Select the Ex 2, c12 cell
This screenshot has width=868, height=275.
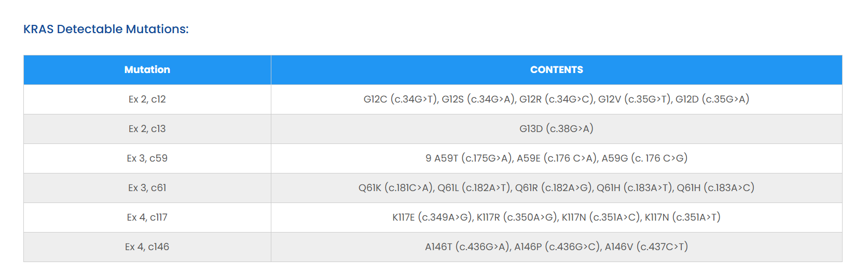(147, 99)
